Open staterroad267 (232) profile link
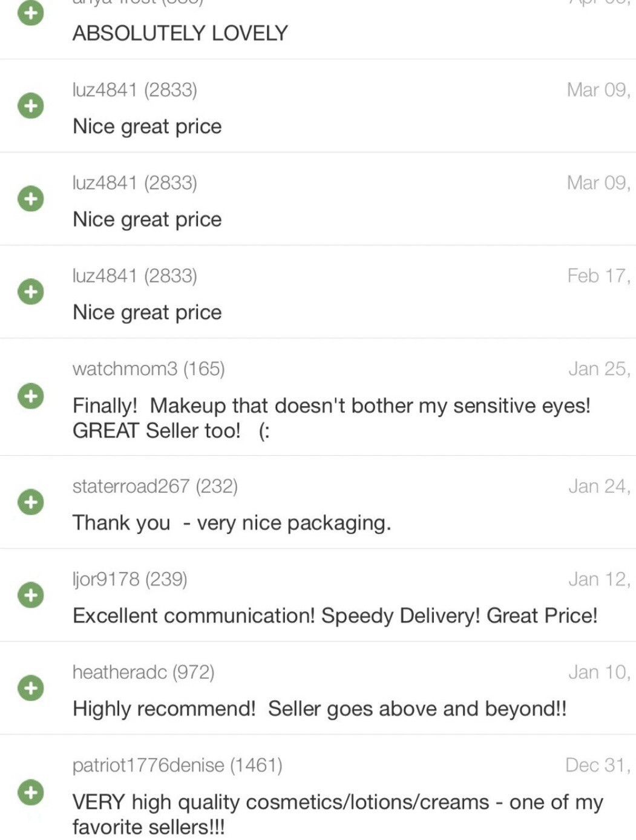The width and height of the screenshot is (636, 840). 155,486
